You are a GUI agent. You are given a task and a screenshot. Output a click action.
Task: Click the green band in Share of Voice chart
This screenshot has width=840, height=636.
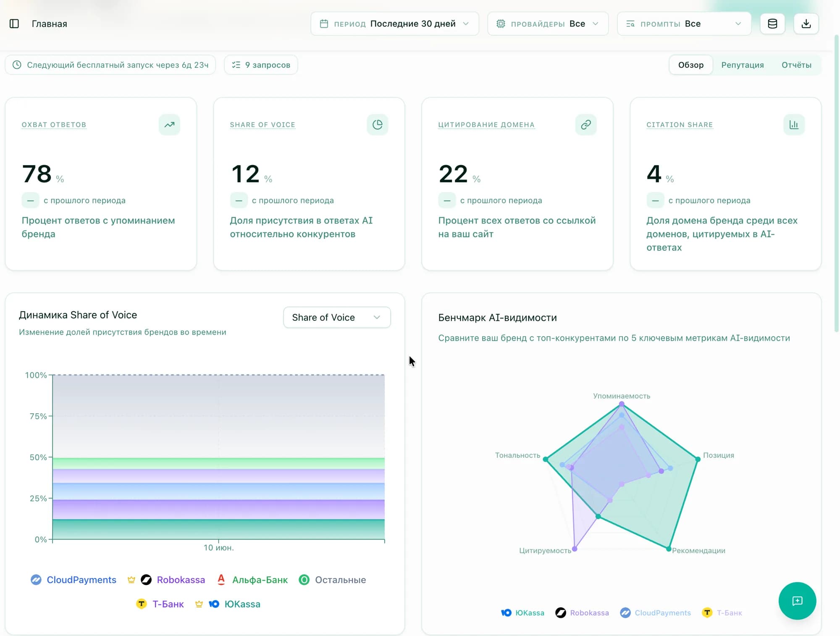point(218,463)
